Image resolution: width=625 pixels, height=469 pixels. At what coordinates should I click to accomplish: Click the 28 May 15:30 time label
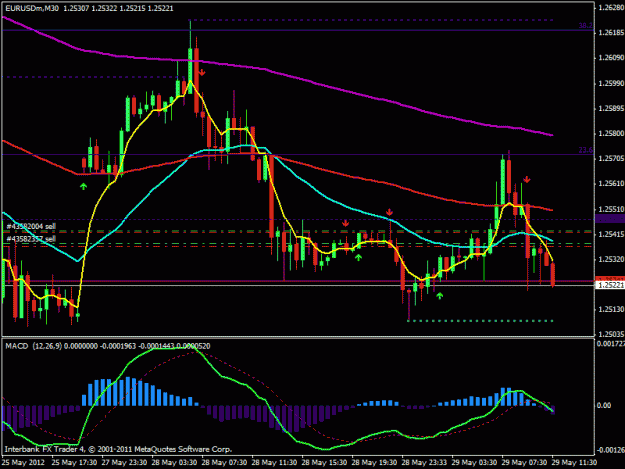324,462
